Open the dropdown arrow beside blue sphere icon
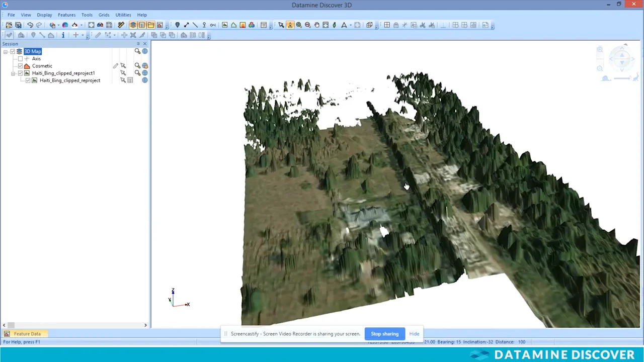Viewport: 644px width, 362px height. click(x=58, y=25)
